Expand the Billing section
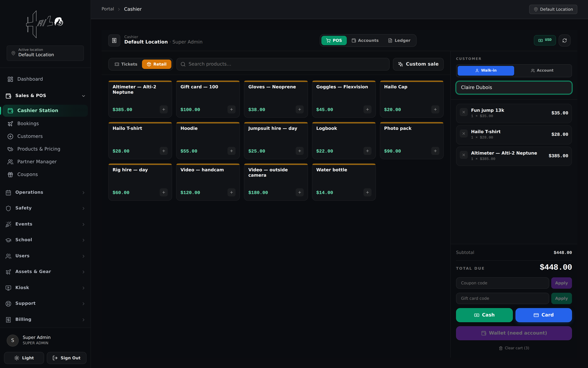Viewport: 588px width, 368px height. pyautogui.click(x=45, y=319)
